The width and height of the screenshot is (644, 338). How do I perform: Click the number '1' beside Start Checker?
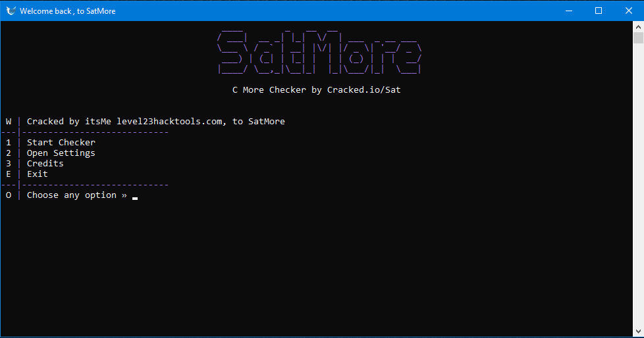(x=9, y=142)
